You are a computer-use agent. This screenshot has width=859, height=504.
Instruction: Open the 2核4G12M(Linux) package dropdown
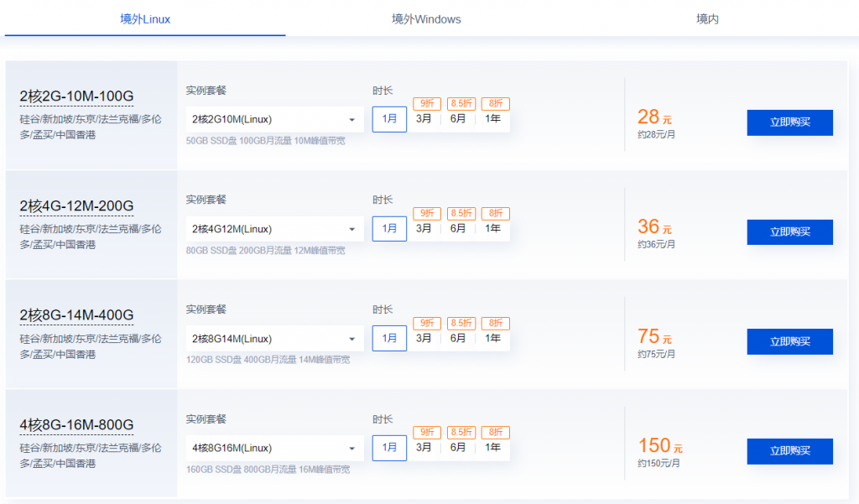point(274,229)
